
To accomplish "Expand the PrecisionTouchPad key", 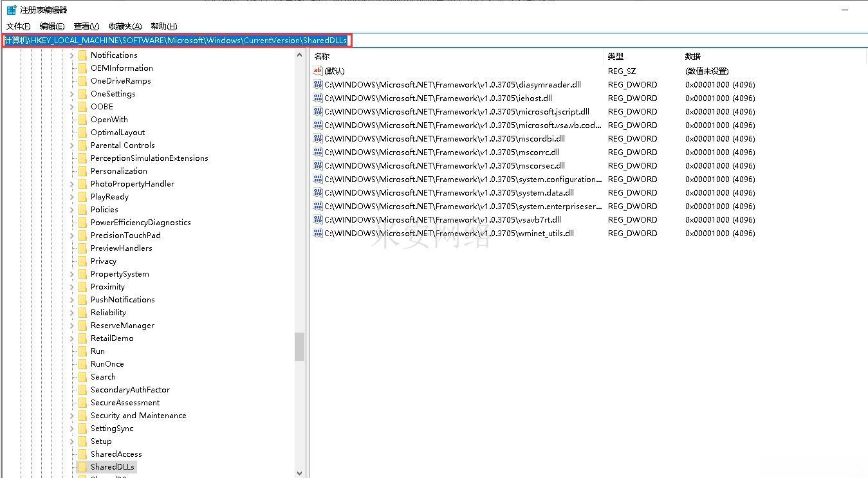I will tap(72, 235).
